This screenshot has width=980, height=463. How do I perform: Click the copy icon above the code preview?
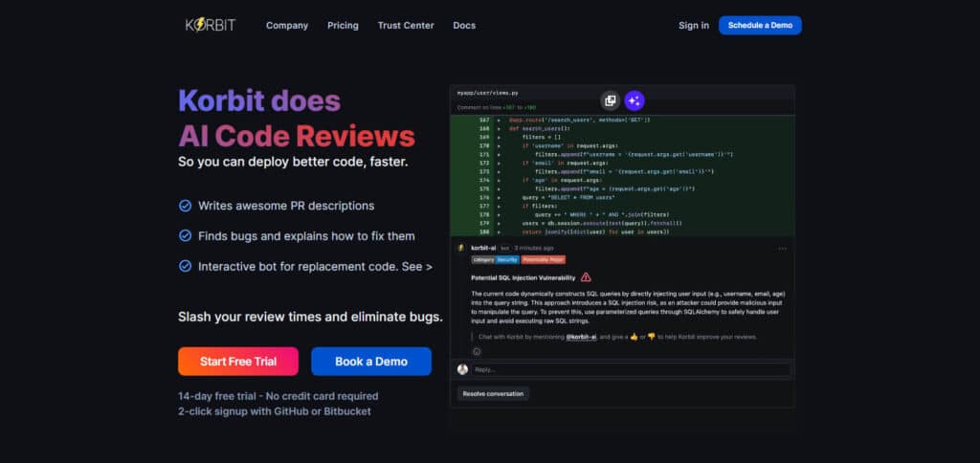point(611,100)
